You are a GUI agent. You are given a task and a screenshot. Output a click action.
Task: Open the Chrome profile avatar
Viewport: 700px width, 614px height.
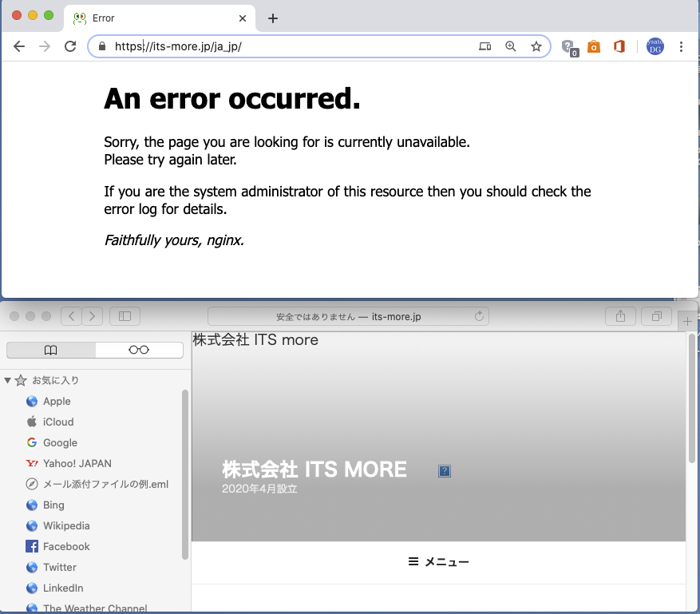coord(655,46)
